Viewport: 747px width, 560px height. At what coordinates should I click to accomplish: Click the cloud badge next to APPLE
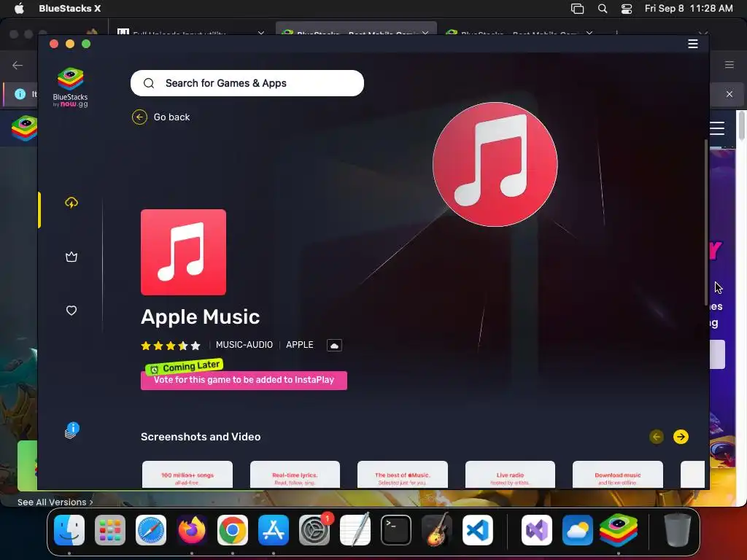334,345
